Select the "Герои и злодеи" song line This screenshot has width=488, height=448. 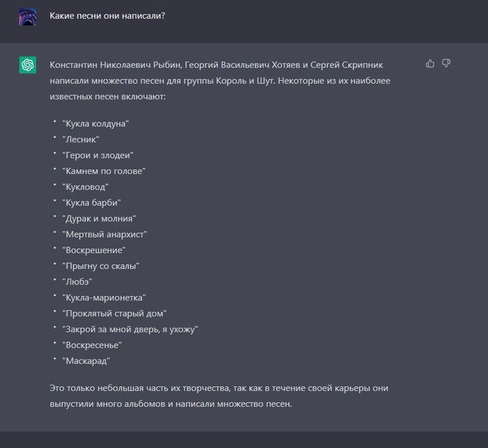click(x=97, y=155)
